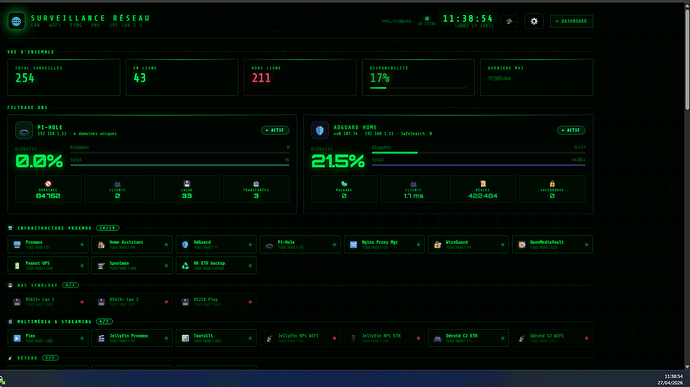Screen dimensions: 690x387
Task: Click the Nginx Proxy Mgr icon
Action: [353, 245]
